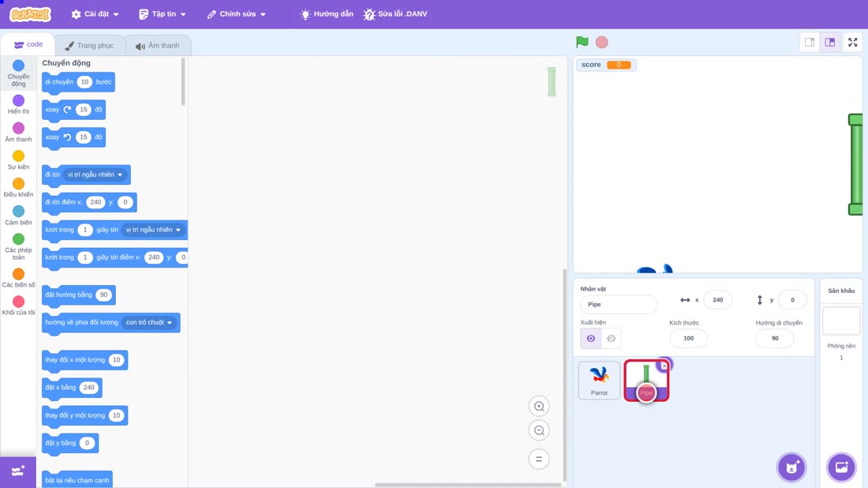
Task: Select the Sự kiện block category
Action: pos(18,160)
